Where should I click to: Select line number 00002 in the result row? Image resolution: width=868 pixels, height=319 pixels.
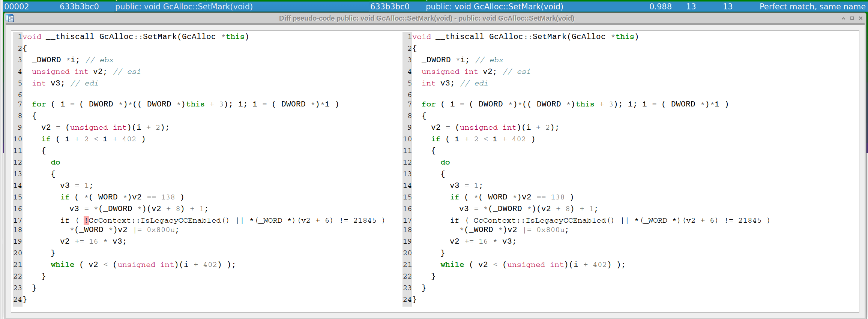point(17,6)
